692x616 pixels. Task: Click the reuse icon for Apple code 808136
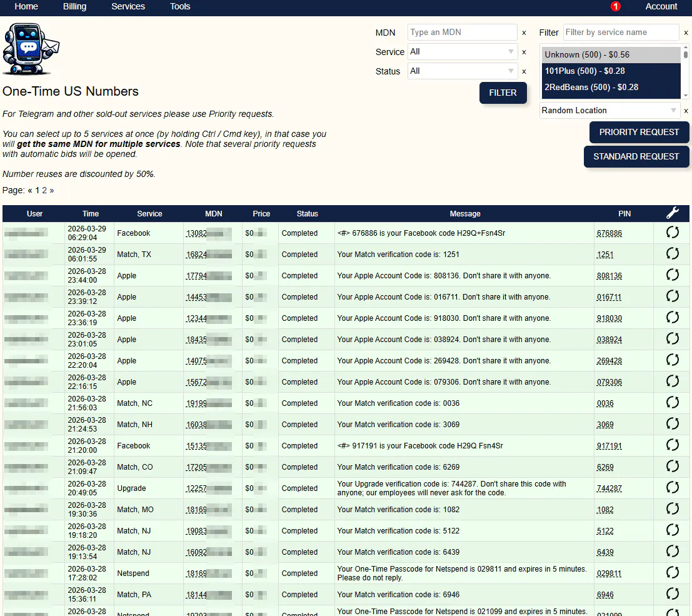672,275
